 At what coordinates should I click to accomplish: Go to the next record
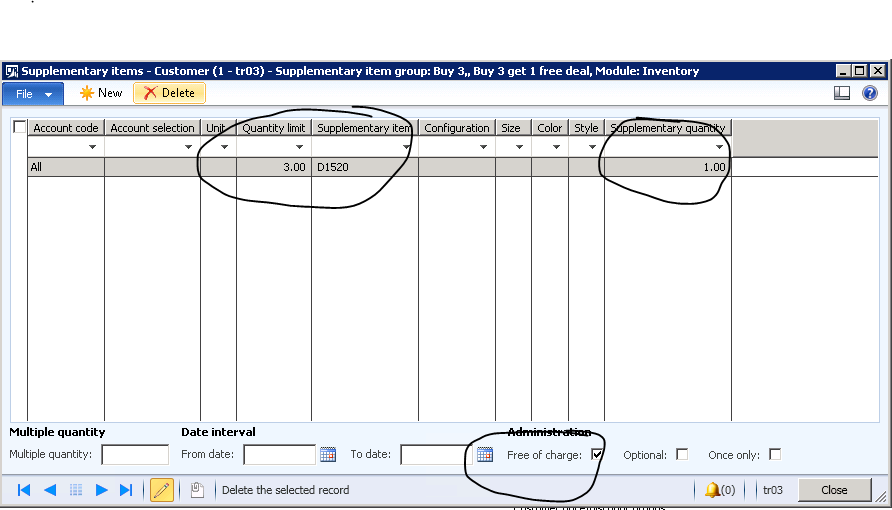click(101, 490)
